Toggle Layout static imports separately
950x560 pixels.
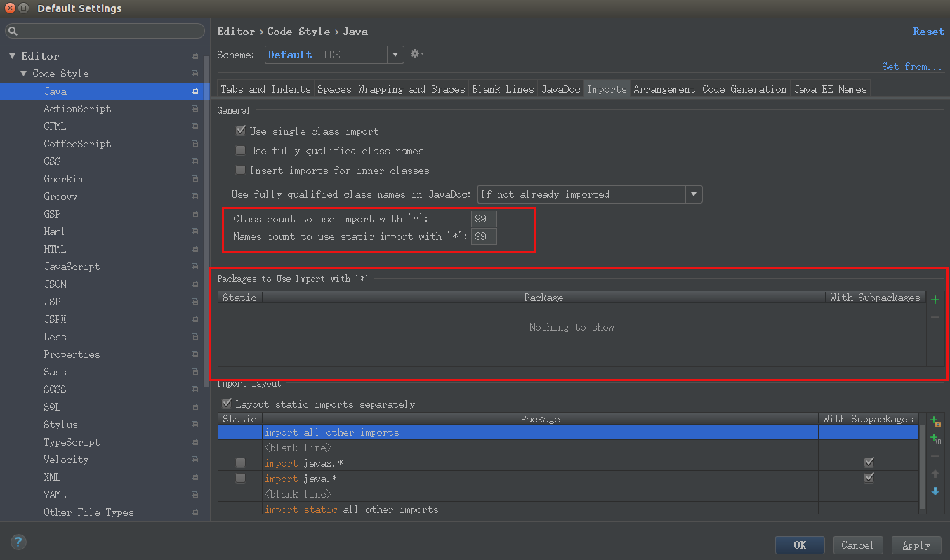pos(226,404)
